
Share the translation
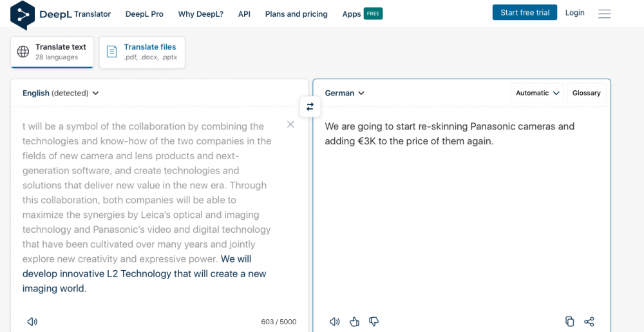tap(589, 322)
